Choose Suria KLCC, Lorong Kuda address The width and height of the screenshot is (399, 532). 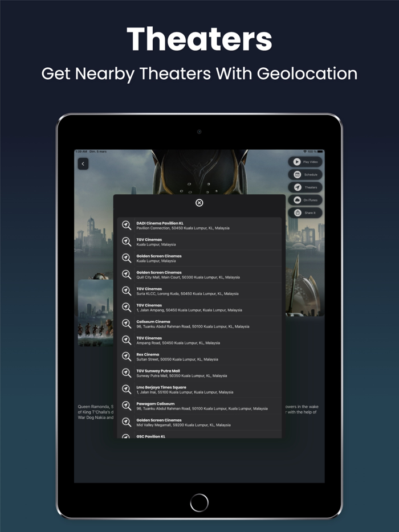188,294
